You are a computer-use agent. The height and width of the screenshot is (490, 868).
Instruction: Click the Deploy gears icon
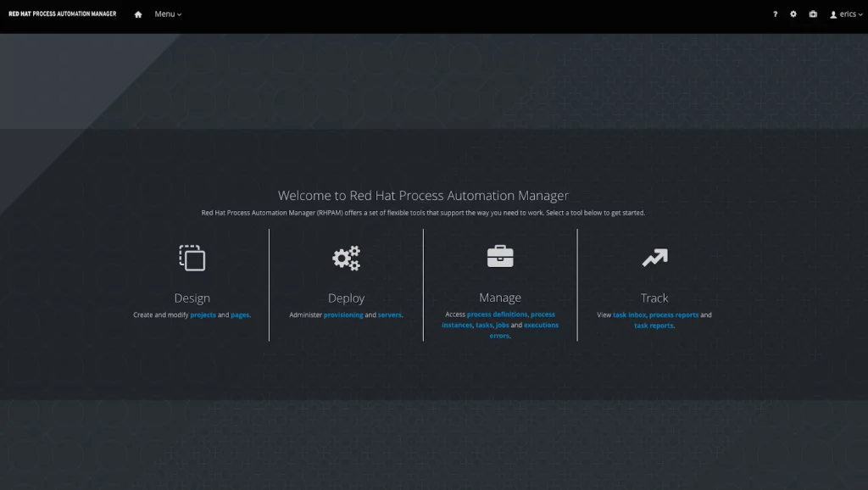coord(346,259)
